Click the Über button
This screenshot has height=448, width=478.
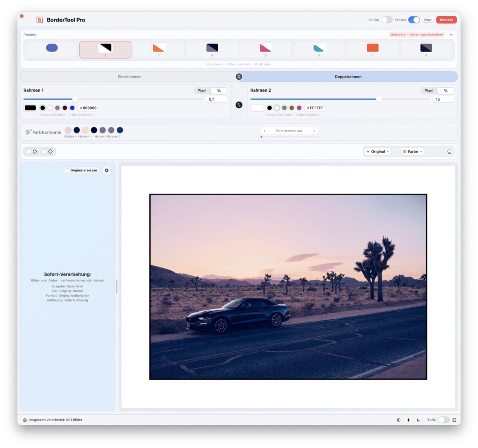[427, 20]
